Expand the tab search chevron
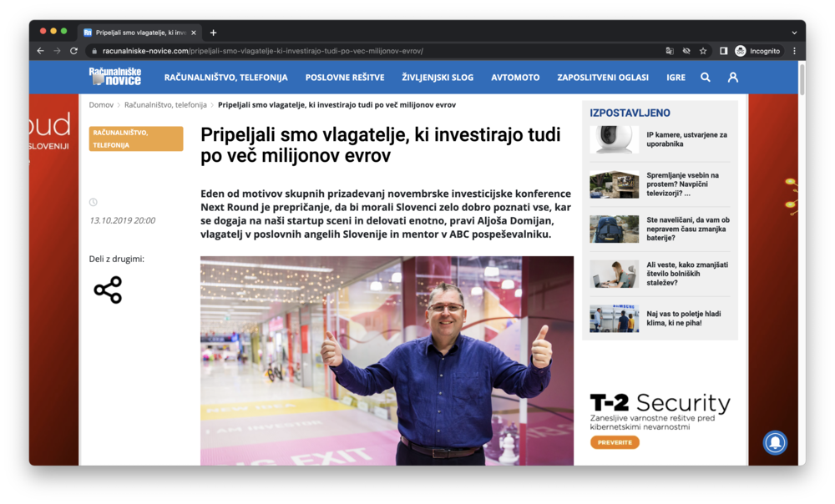 click(x=794, y=33)
